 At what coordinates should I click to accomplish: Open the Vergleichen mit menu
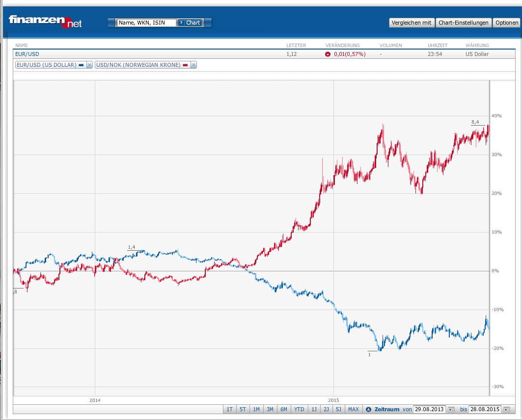point(412,23)
